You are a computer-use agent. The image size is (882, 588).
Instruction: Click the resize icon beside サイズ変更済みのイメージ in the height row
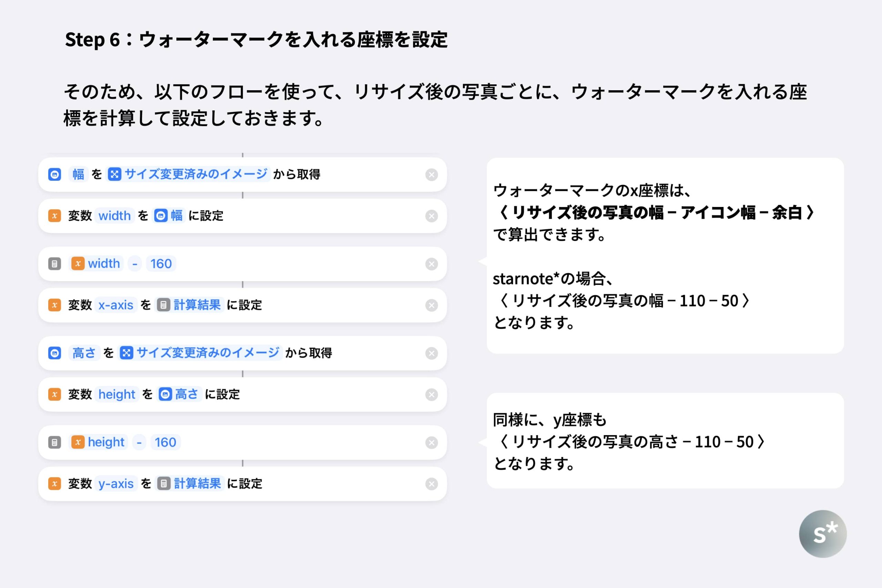click(x=126, y=353)
